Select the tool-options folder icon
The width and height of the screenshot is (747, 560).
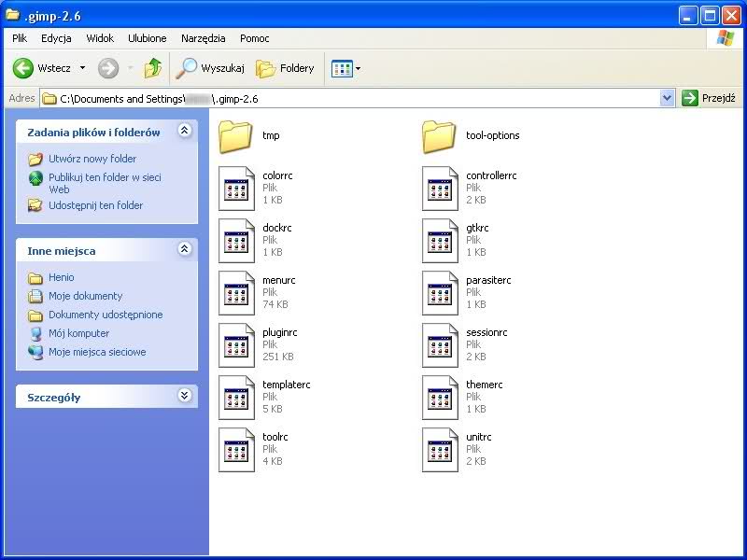tap(439, 136)
